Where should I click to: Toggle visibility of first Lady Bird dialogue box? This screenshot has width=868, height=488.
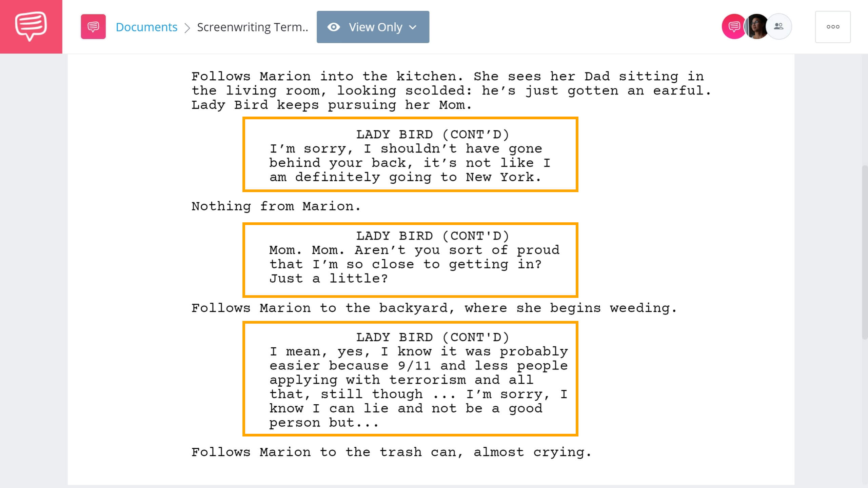[410, 155]
